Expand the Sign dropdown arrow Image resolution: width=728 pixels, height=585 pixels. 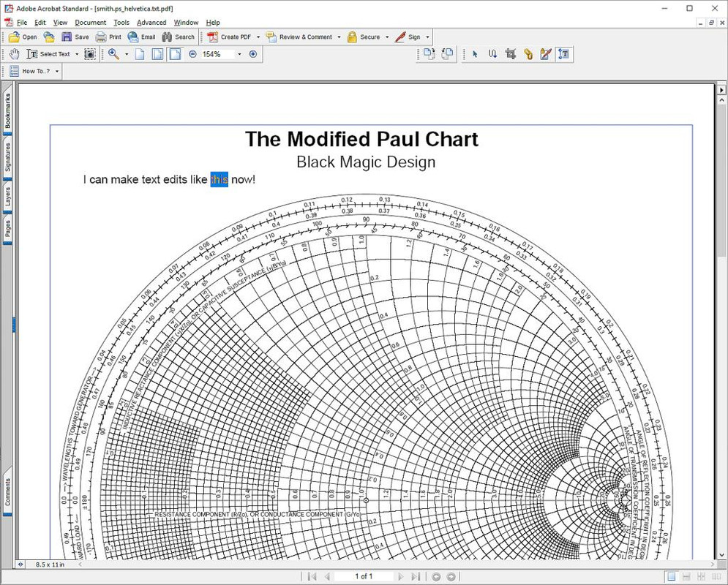click(427, 37)
